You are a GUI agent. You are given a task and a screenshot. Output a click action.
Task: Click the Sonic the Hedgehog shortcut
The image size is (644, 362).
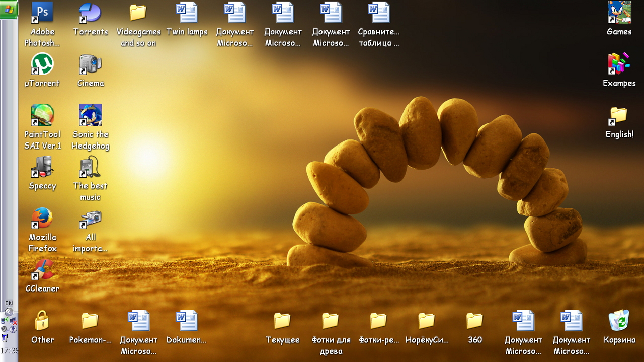coord(91,116)
